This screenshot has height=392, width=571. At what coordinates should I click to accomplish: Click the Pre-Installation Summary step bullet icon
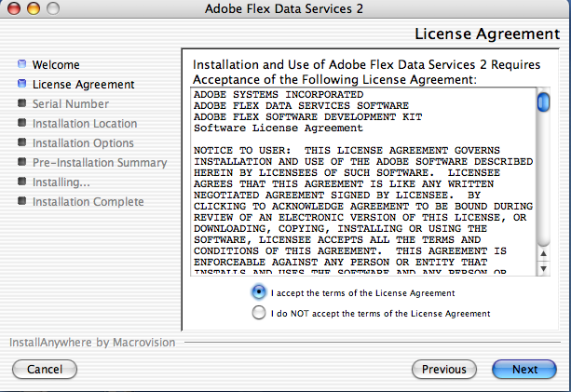pos(21,162)
